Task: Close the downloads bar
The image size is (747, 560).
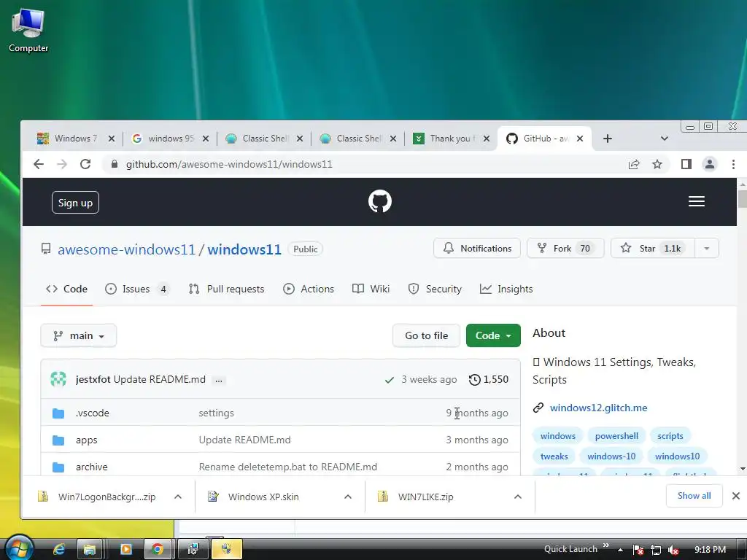Action: 735,496
